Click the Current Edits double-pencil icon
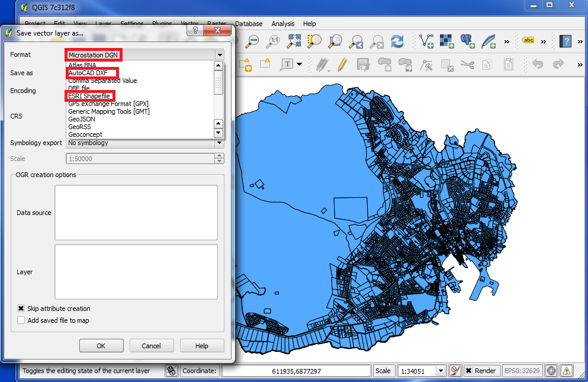588x382 pixels. pos(322,65)
